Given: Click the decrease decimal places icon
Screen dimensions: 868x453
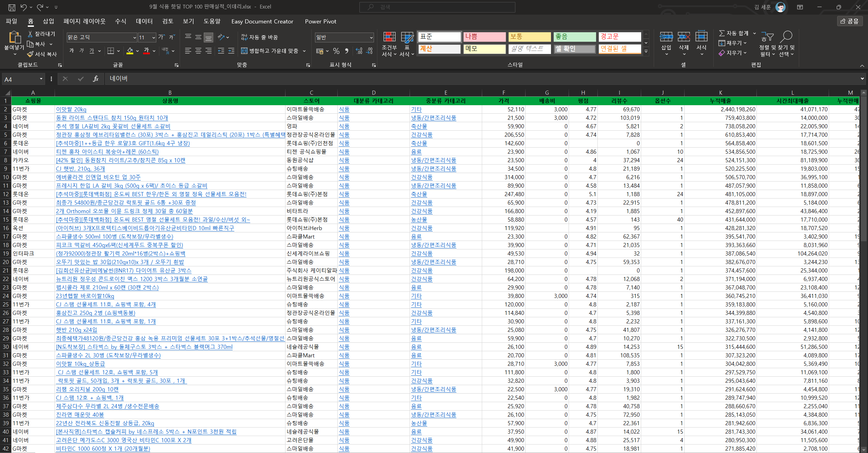Looking at the screenshot, I should coord(369,51).
